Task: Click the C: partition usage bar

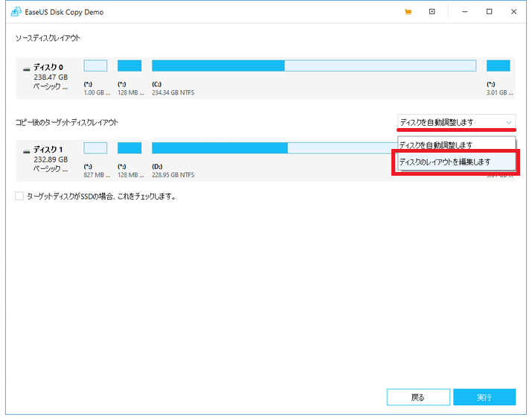Action: [x=313, y=66]
